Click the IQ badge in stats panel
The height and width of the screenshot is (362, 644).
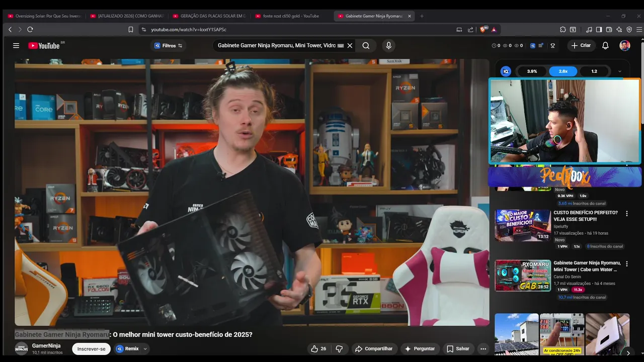click(506, 71)
